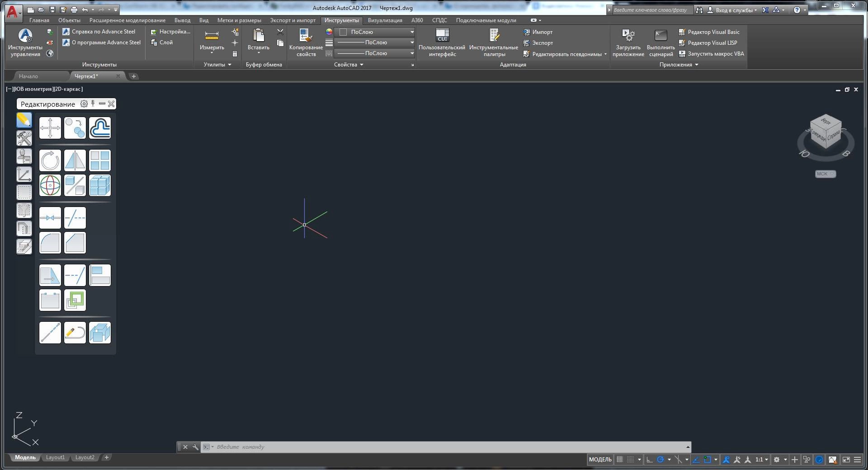Screen dimensions: 868x470
Task: Select the Edit polyline pencil tool
Action: click(x=75, y=333)
